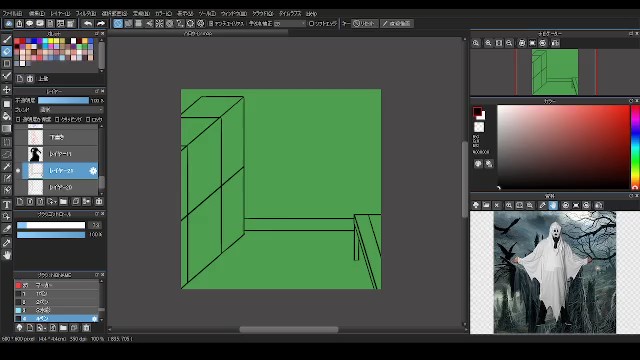Open the Filter menu
The width and height of the screenshot is (640, 360).
click(86, 13)
